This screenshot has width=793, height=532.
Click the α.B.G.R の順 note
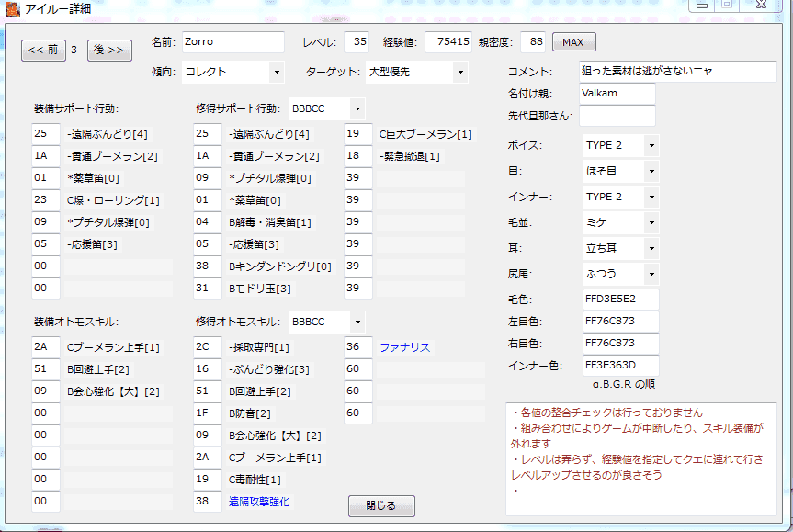624,384
